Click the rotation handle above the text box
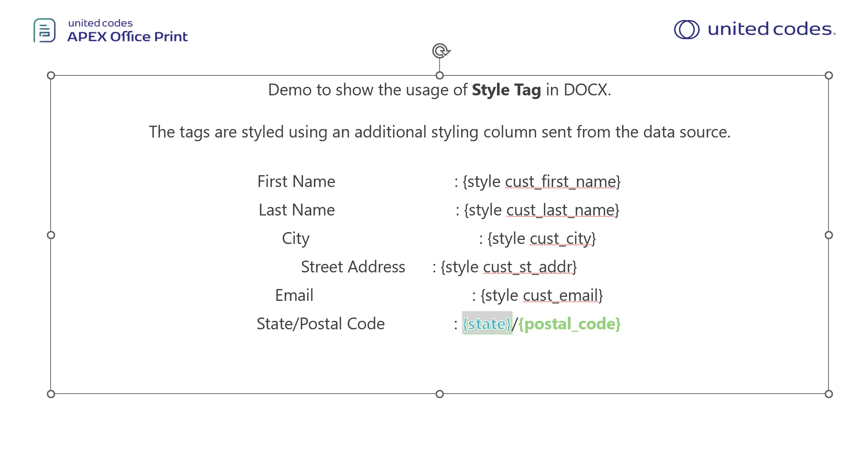The image size is (868, 472). point(441,51)
